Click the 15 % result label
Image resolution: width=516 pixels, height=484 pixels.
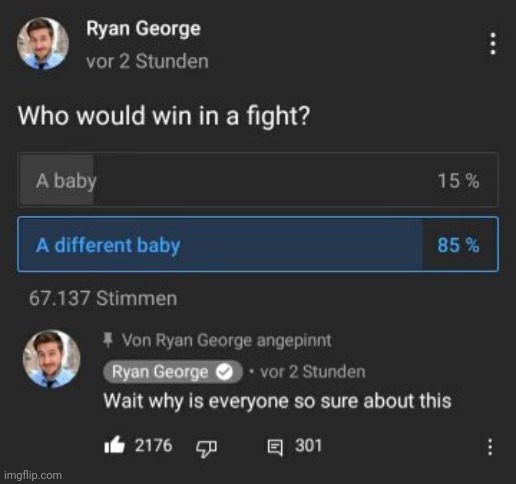pyautogui.click(x=458, y=181)
